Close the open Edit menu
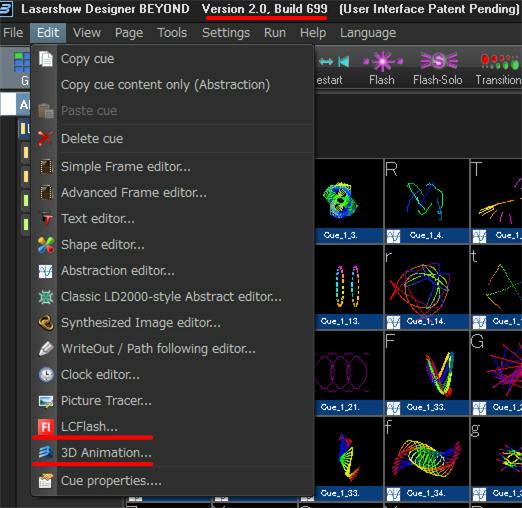 (x=48, y=33)
